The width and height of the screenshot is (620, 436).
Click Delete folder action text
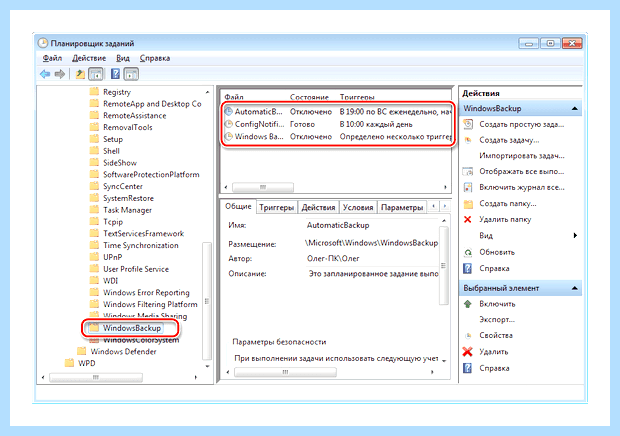coord(505,219)
